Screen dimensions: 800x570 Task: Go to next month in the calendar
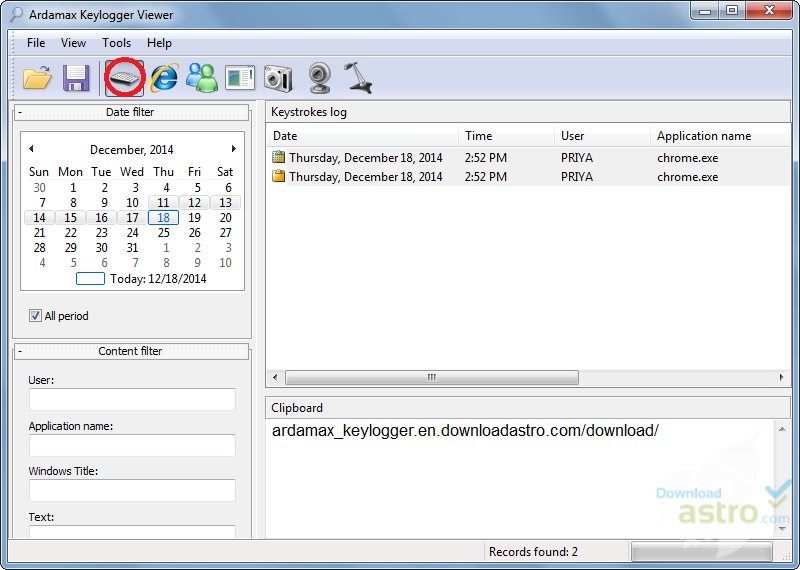234,149
